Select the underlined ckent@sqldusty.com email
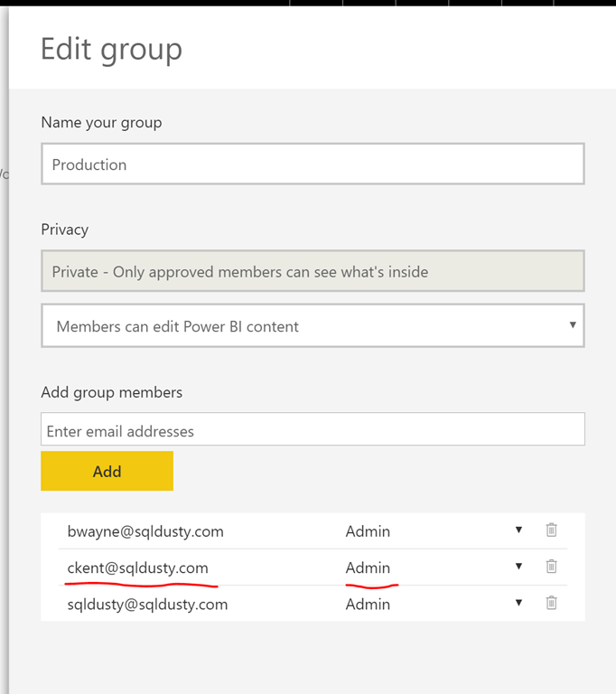Viewport: 616px width, 694px height. 137,567
